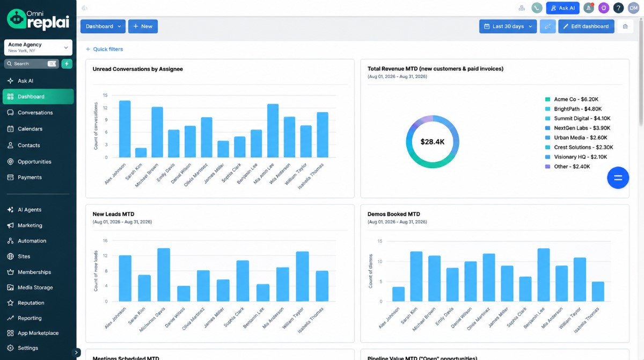This screenshot has height=360, width=644.
Task: Click the purple round icon in top bar
Action: coord(604,8)
